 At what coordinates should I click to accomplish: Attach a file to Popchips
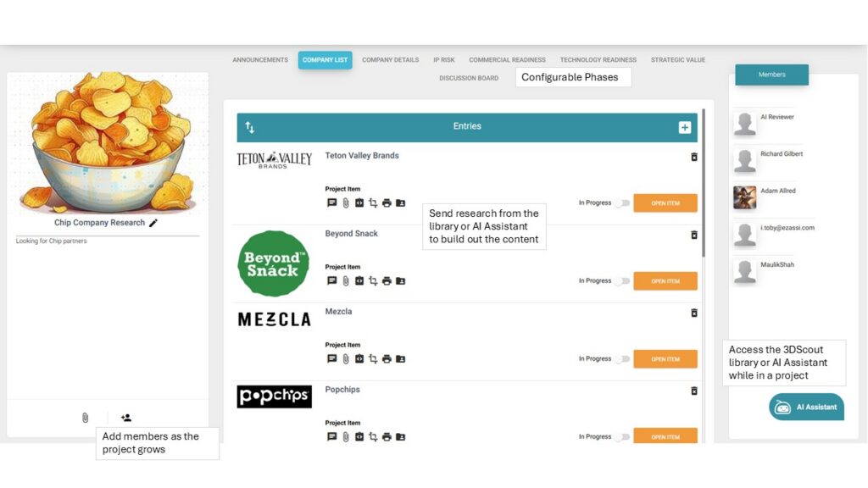[346, 437]
